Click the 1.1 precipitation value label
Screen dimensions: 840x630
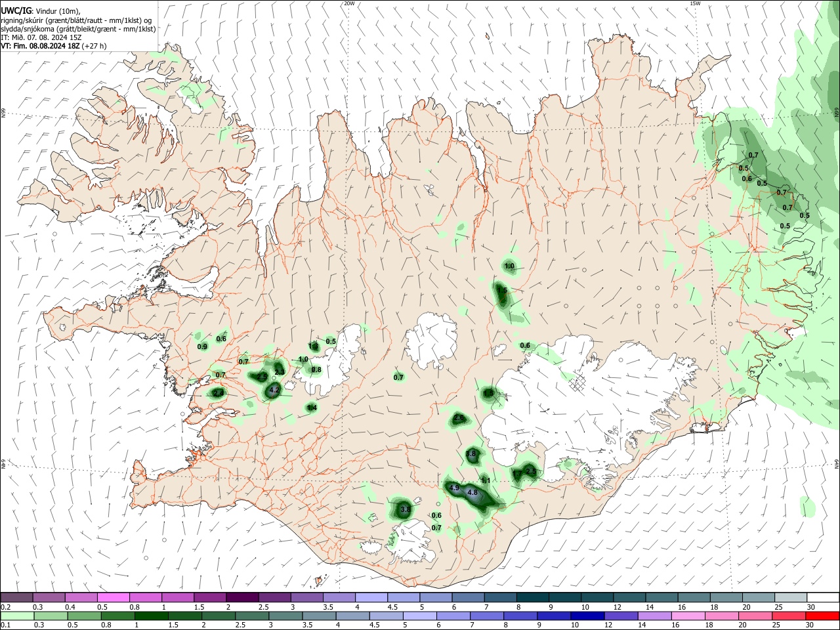(x=486, y=481)
